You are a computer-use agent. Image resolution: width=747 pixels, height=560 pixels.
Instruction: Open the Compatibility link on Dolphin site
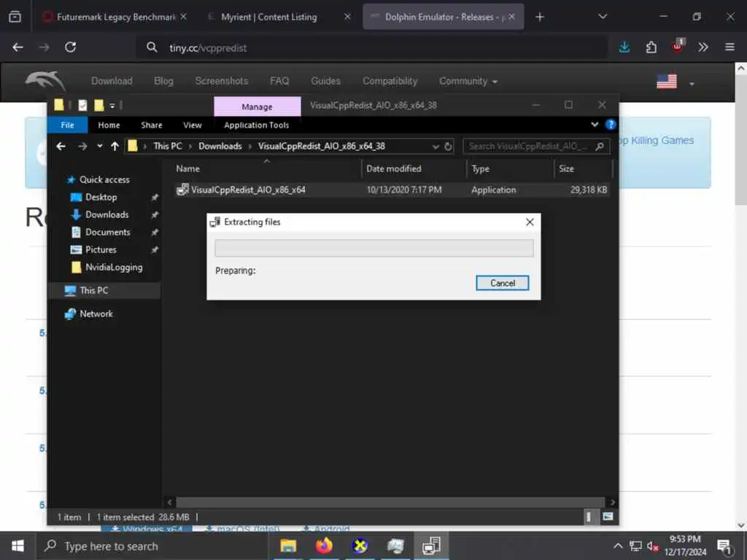click(390, 81)
